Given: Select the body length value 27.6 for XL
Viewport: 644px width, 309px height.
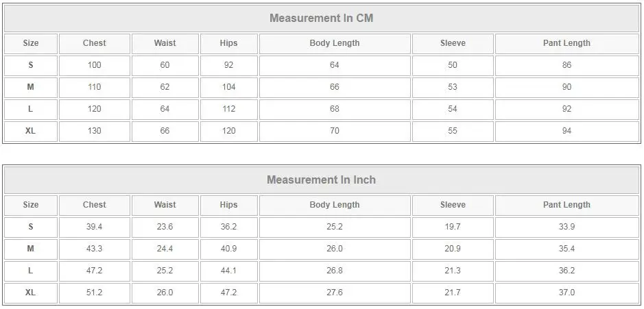Looking at the screenshot, I should click(335, 293).
